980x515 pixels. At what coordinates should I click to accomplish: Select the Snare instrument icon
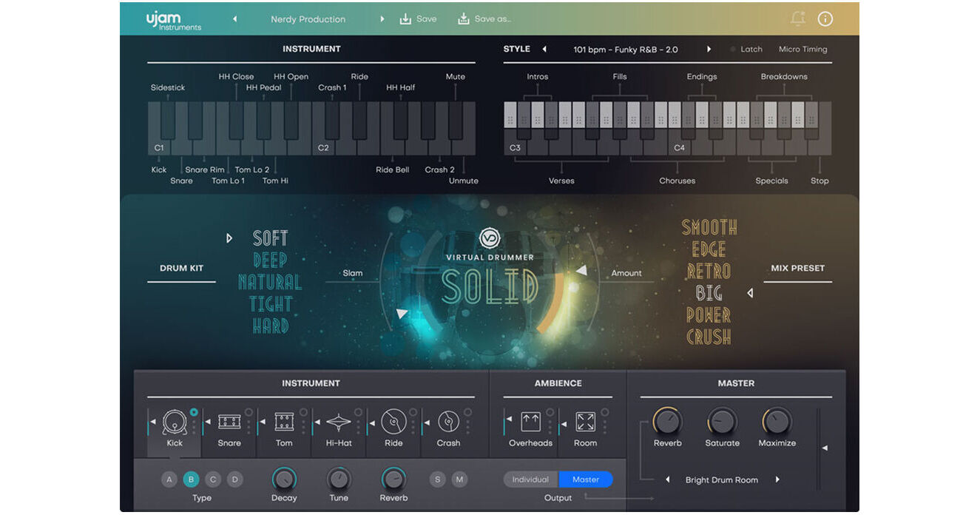[229, 422]
